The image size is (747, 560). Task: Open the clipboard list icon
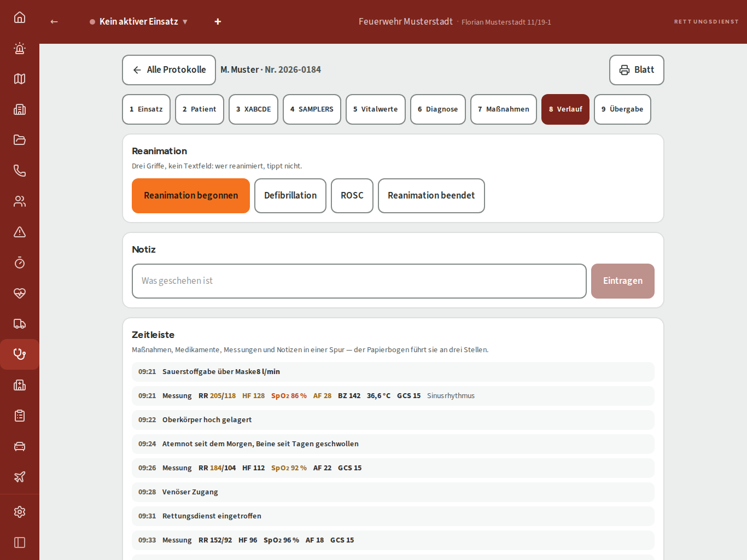click(20, 416)
